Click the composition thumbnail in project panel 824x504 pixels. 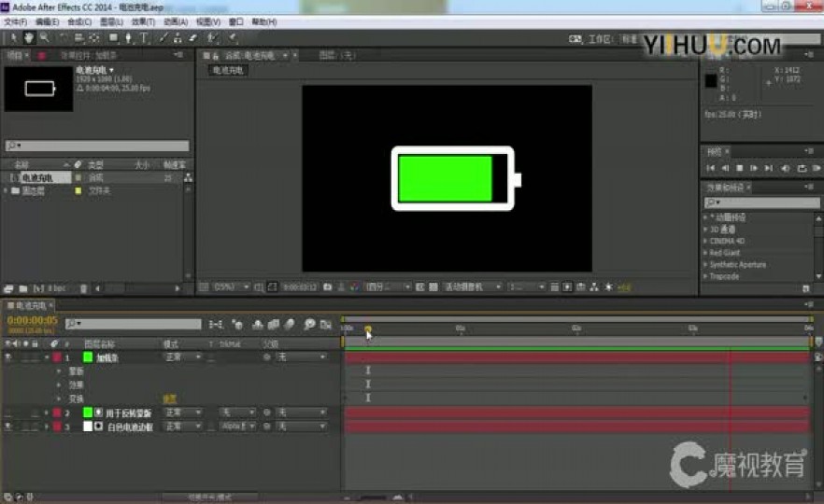pyautogui.click(x=39, y=89)
